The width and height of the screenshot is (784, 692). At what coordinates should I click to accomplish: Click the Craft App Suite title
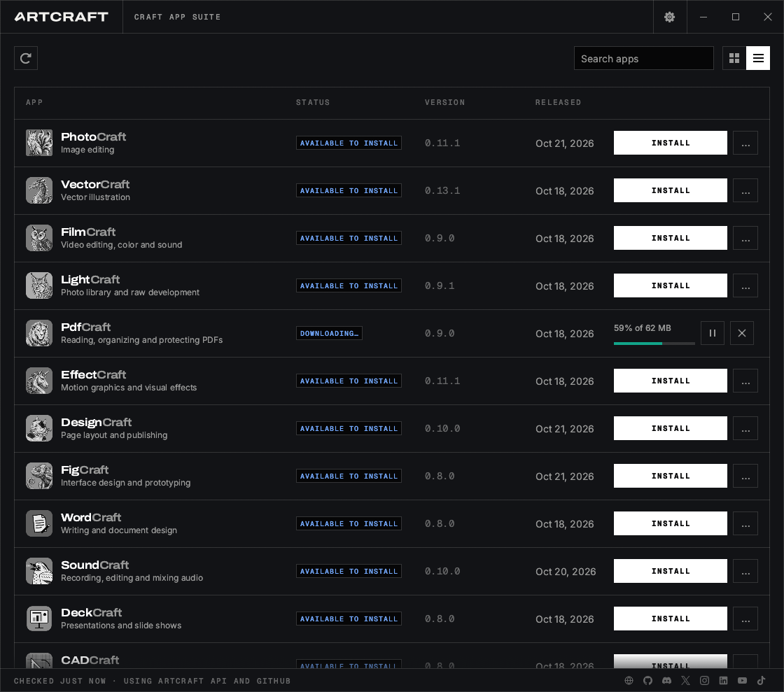[x=178, y=17]
